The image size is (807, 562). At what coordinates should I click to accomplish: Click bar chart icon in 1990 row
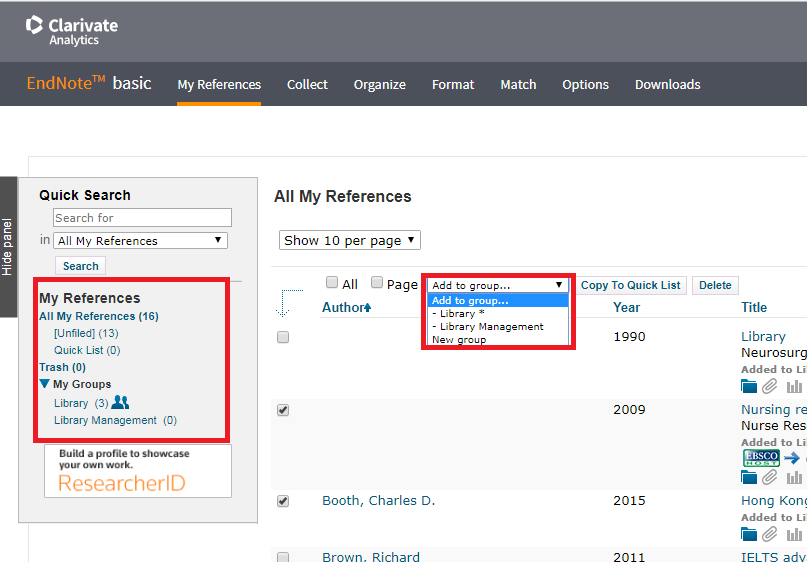click(794, 387)
